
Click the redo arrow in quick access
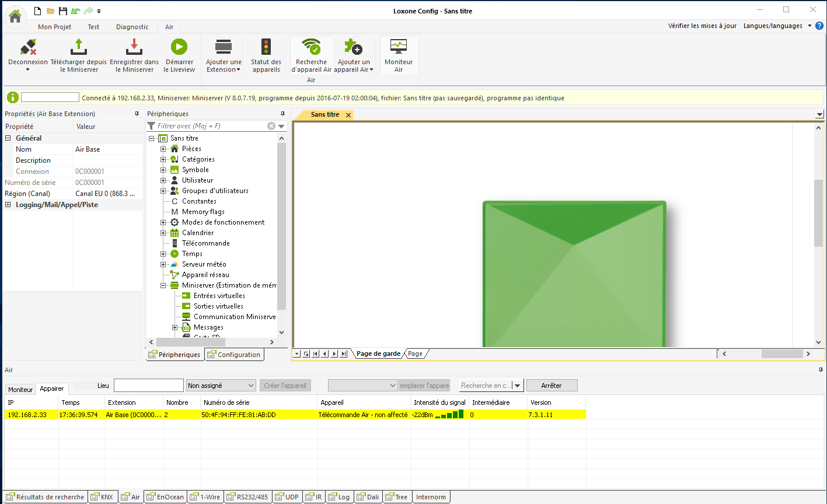click(88, 11)
